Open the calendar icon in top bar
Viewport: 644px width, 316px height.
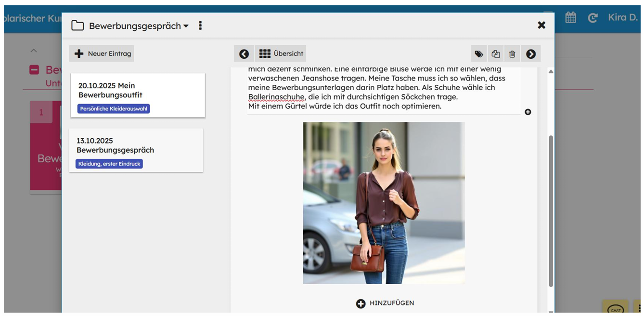570,18
